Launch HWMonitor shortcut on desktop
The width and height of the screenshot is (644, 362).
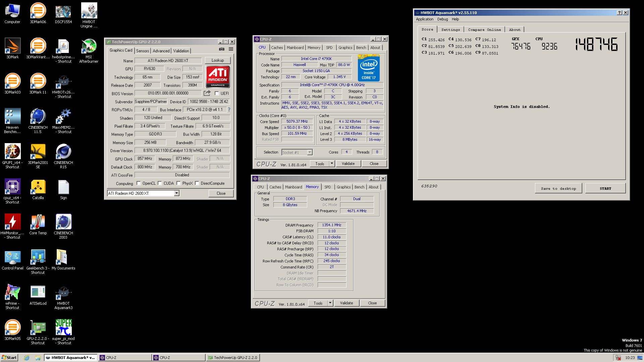coord(12,227)
